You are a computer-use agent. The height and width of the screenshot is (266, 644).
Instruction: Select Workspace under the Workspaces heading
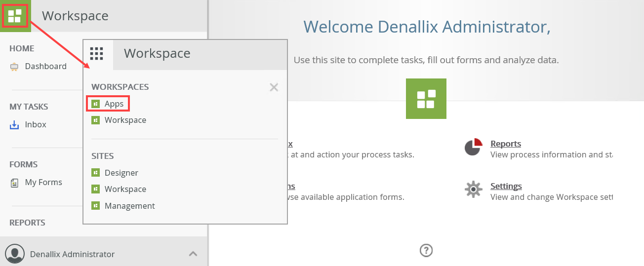[x=125, y=120]
